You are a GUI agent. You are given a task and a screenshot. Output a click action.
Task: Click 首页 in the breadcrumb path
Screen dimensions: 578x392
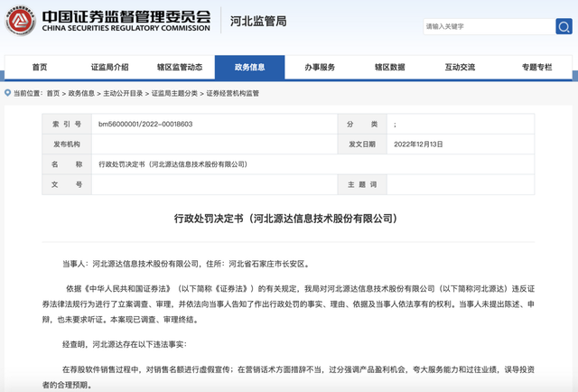[x=53, y=93]
